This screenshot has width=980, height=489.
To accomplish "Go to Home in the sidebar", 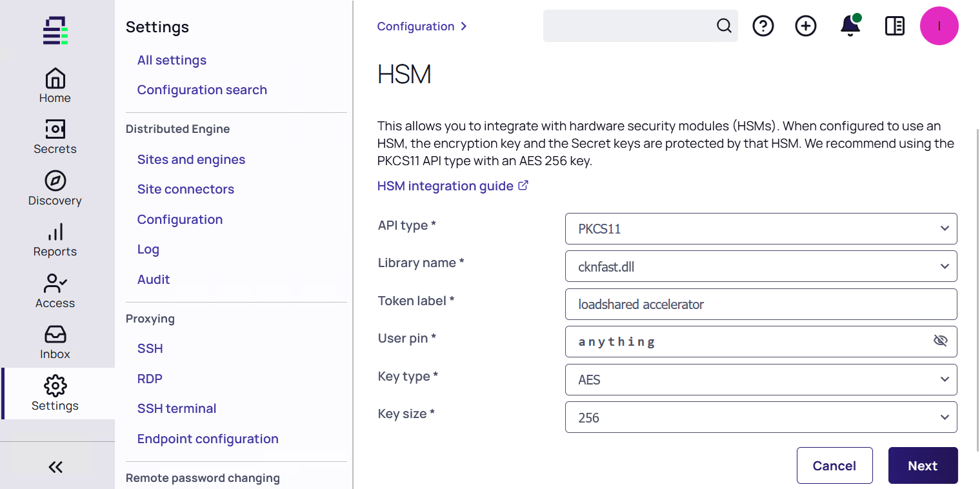I will click(55, 85).
